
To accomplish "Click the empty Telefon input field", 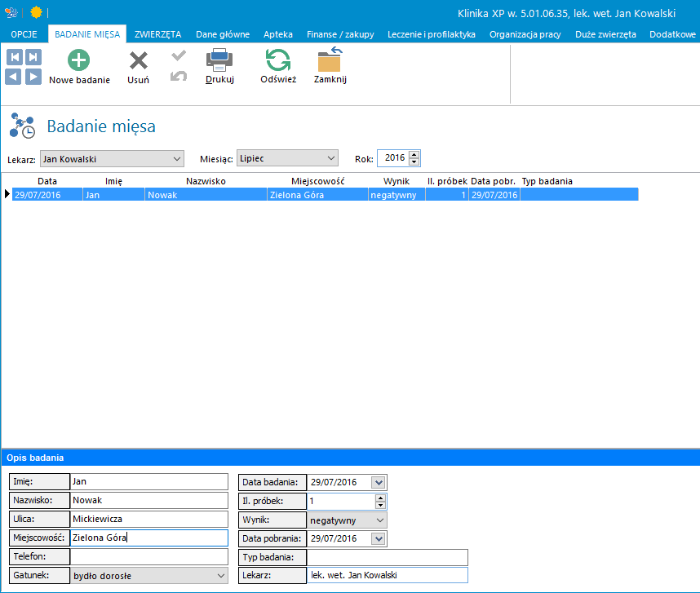I will (149, 557).
